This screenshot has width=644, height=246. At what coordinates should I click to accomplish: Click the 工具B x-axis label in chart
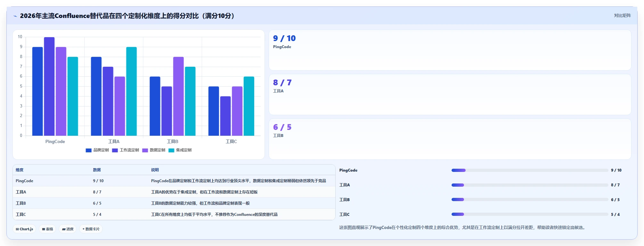pos(173,141)
